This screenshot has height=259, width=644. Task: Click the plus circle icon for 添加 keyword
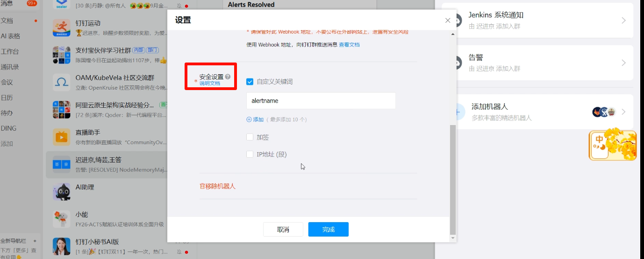pos(249,119)
